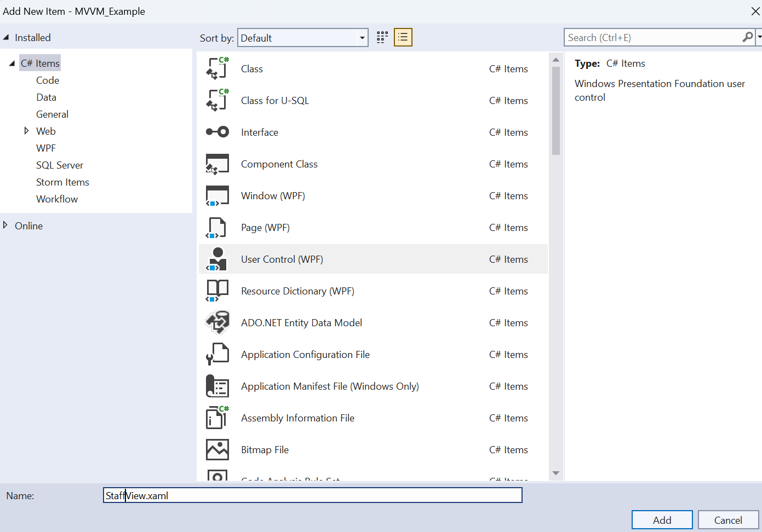Click the Add button
Viewport: 762px width, 532px height.
(x=662, y=519)
